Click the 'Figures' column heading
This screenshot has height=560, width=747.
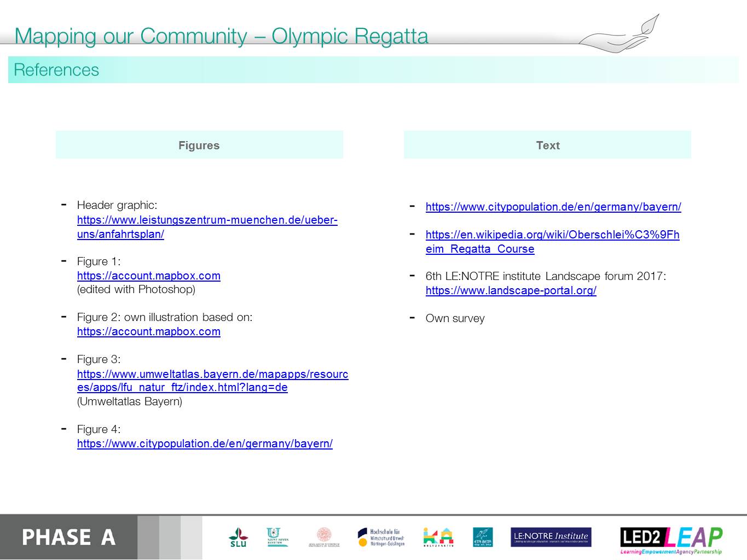pos(199,145)
